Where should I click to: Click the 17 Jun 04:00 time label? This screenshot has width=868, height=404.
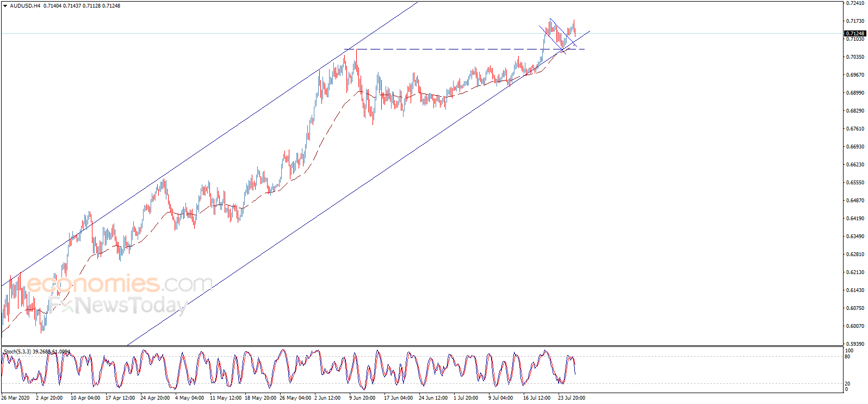(399, 398)
